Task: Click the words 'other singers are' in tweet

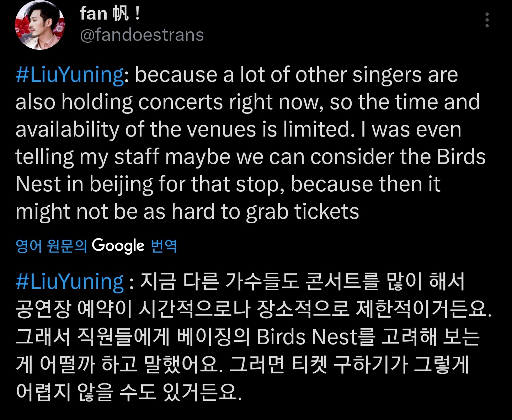Action: 376,75
